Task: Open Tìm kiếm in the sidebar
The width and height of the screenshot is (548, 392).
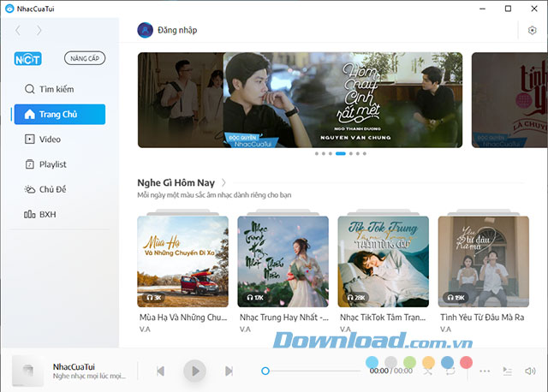Action: (50, 89)
